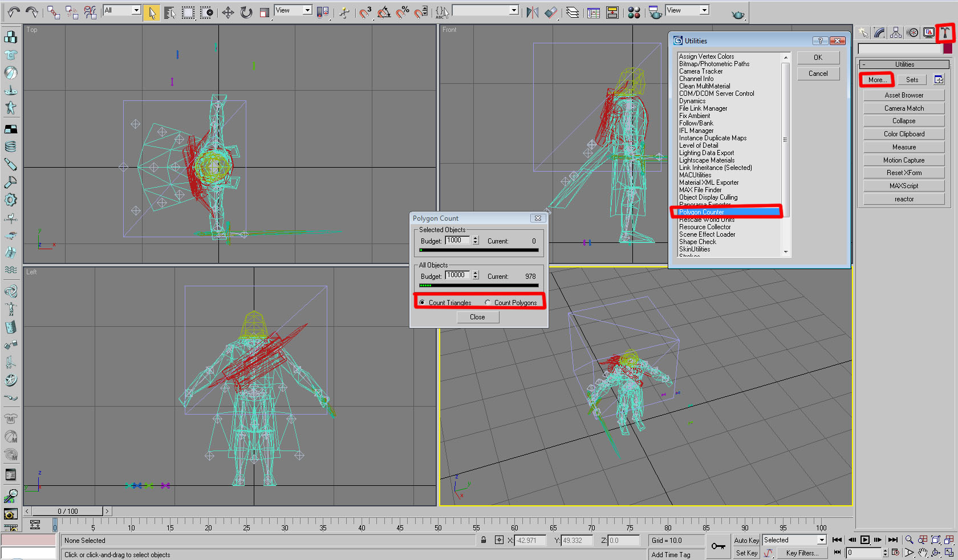This screenshot has height=560, width=958.
Task: Select Level of Detail from list
Action: pyautogui.click(x=699, y=145)
